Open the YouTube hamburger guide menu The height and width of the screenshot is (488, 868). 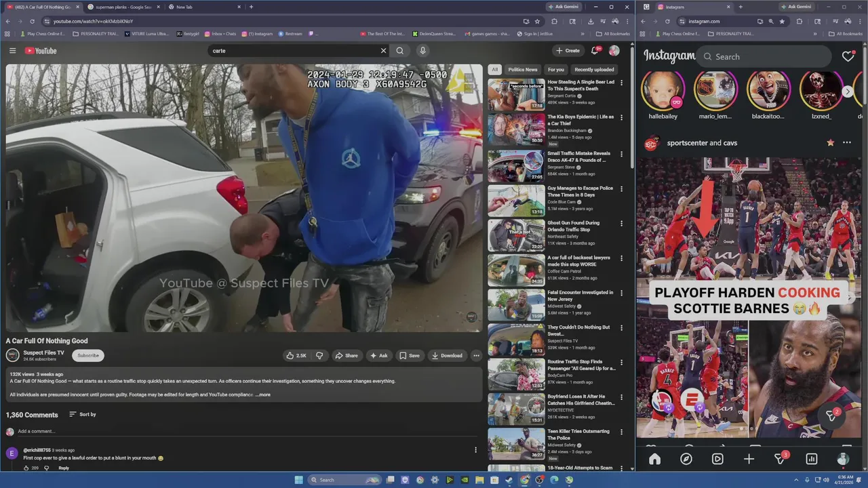[12, 51]
